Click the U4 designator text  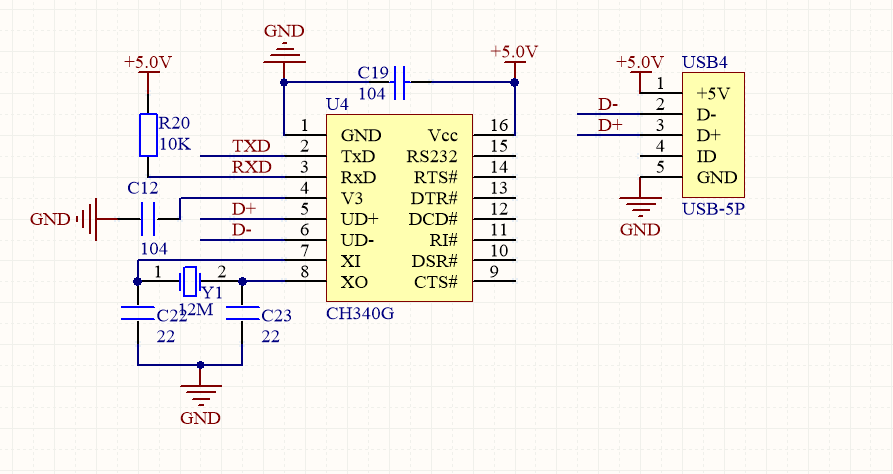click(337, 104)
